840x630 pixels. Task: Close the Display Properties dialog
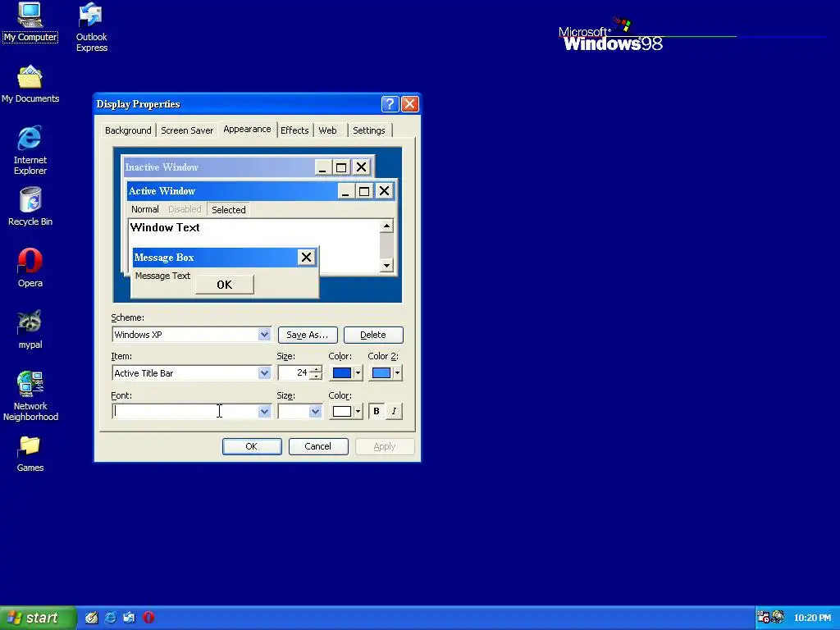pyautogui.click(x=410, y=104)
